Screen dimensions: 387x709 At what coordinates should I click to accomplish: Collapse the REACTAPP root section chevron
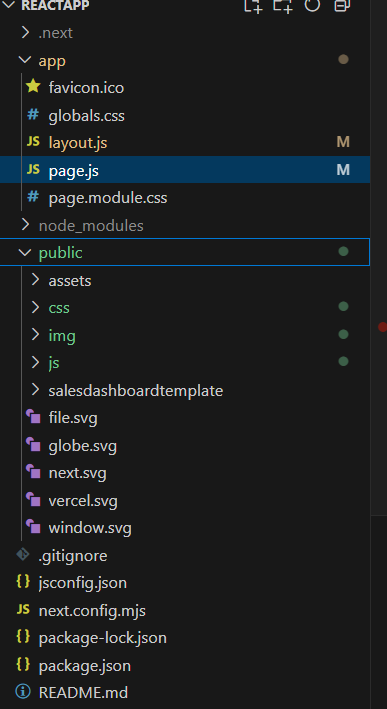[x=9, y=5]
